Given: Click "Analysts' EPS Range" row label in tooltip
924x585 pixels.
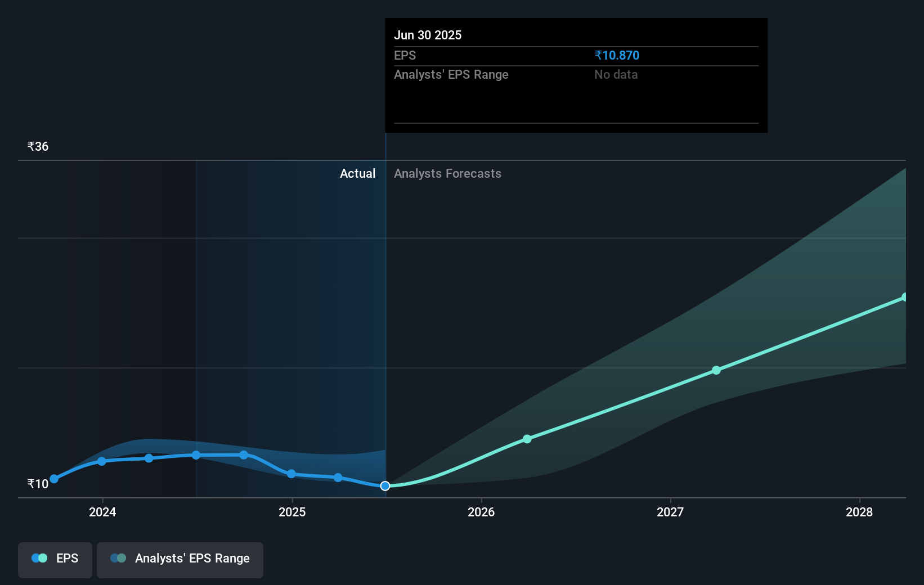Looking at the screenshot, I should tap(451, 75).
